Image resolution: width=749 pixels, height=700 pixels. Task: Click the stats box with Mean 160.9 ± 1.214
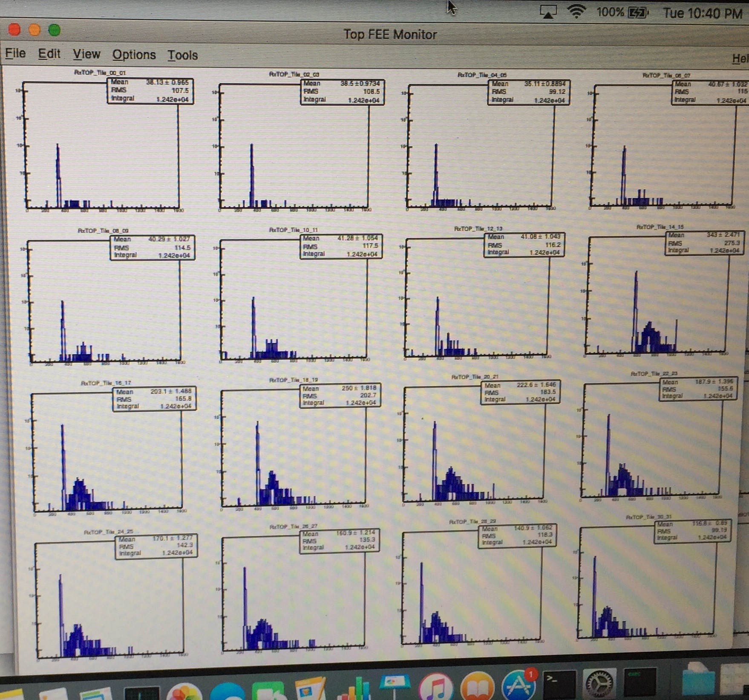tap(340, 541)
